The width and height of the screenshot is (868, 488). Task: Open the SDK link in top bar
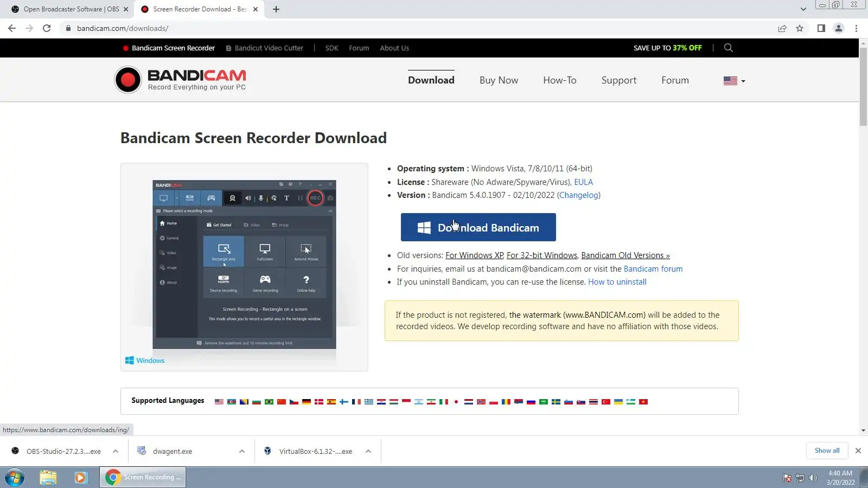pos(331,48)
